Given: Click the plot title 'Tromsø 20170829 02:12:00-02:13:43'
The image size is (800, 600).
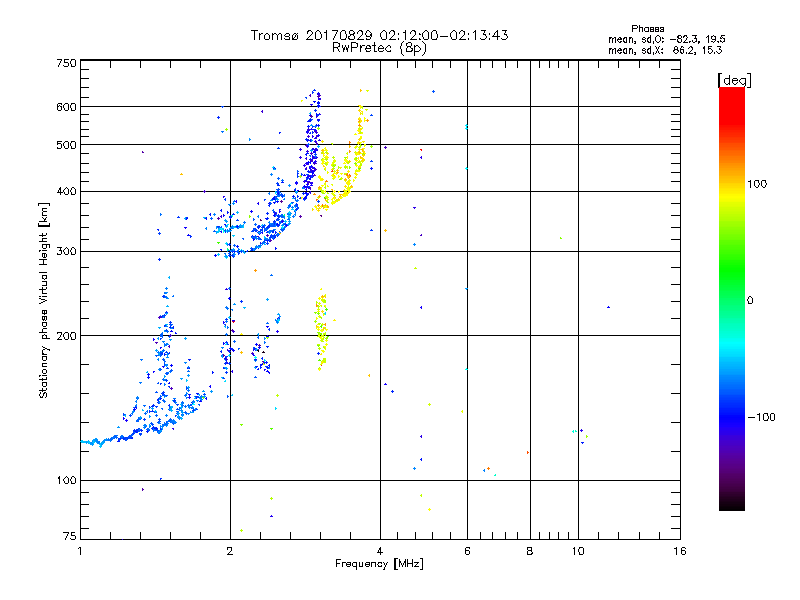Looking at the screenshot, I should pyautogui.click(x=379, y=35).
